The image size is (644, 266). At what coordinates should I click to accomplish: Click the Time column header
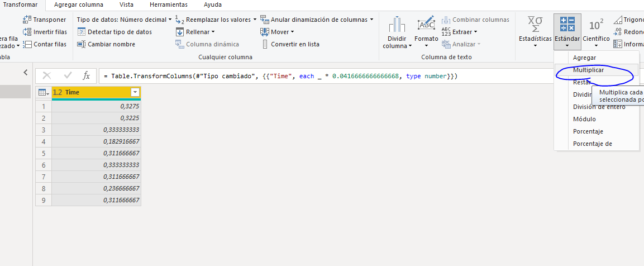(96, 93)
